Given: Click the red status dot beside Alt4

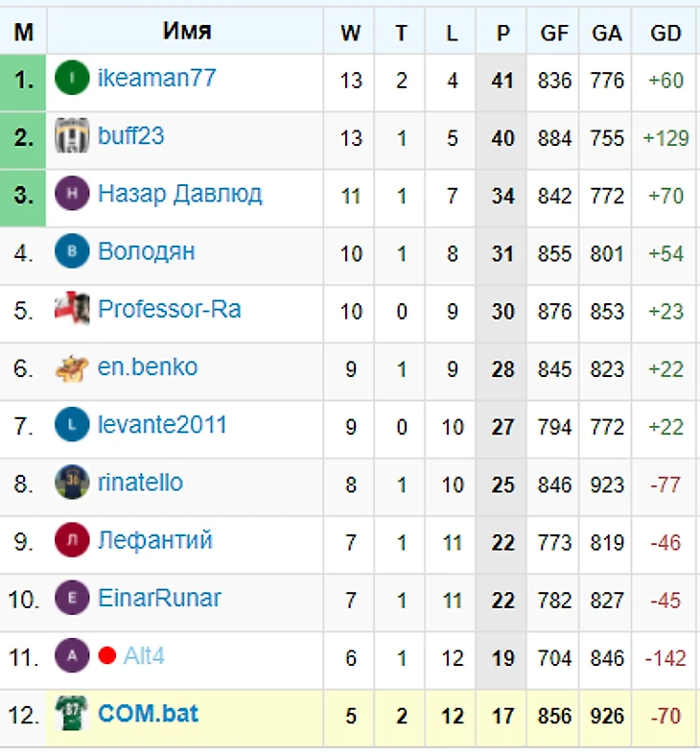Looking at the screenshot, I should point(107,655).
